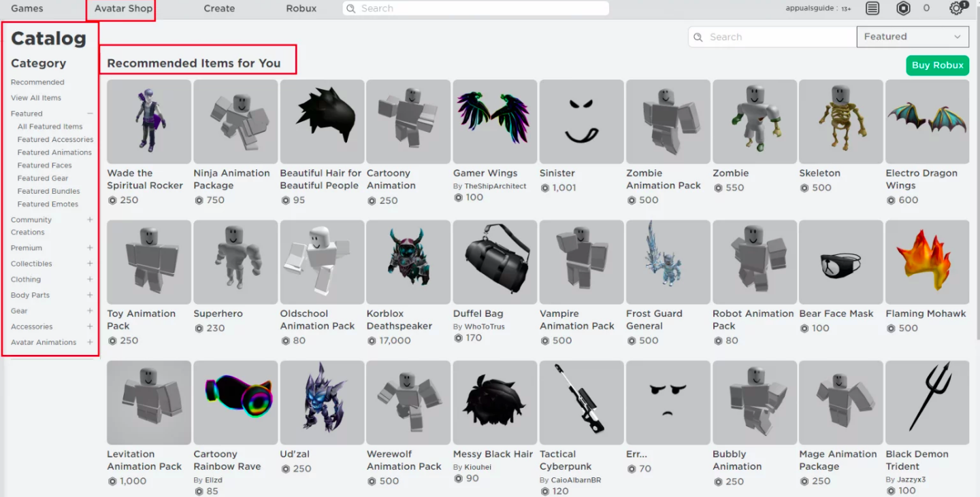Image resolution: width=980 pixels, height=497 pixels.
Task: Click the magnifier icon in catalog search
Action: click(698, 37)
